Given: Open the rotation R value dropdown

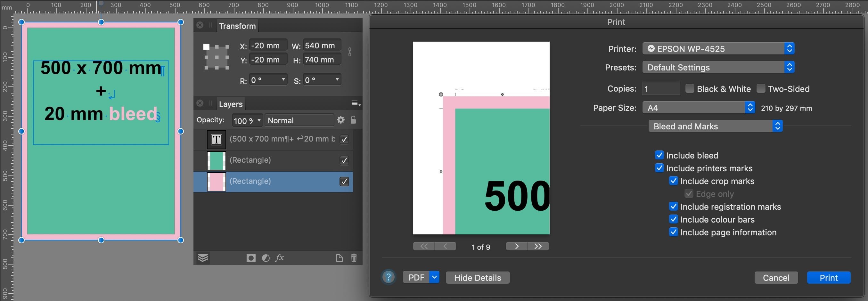Looking at the screenshot, I should click(x=283, y=79).
